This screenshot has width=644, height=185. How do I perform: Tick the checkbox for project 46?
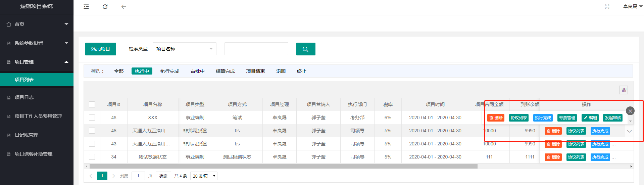click(92, 131)
